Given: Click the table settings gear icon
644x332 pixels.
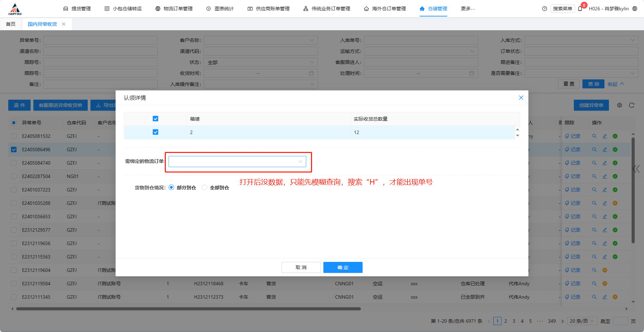Looking at the screenshot, I should click(x=620, y=106).
